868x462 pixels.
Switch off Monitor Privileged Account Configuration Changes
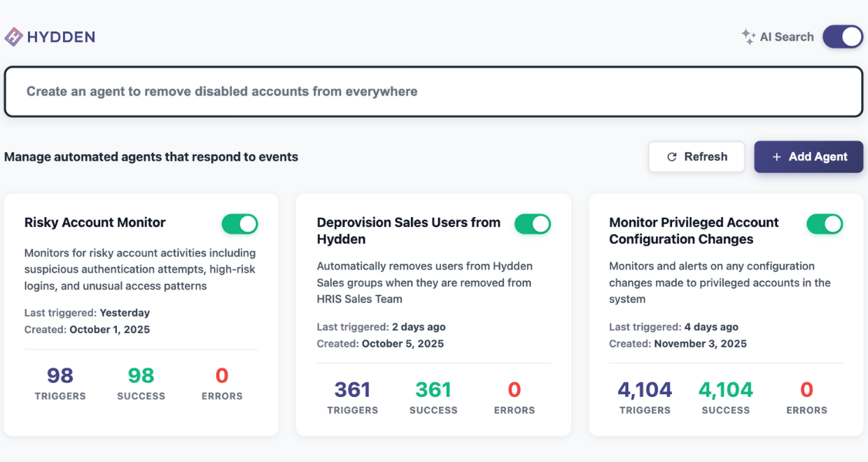pyautogui.click(x=825, y=224)
